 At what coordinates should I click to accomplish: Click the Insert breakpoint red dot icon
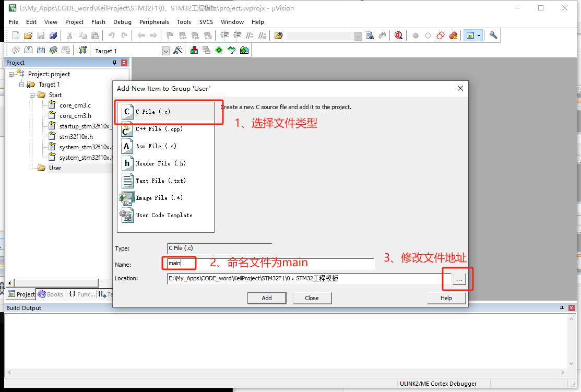416,35
